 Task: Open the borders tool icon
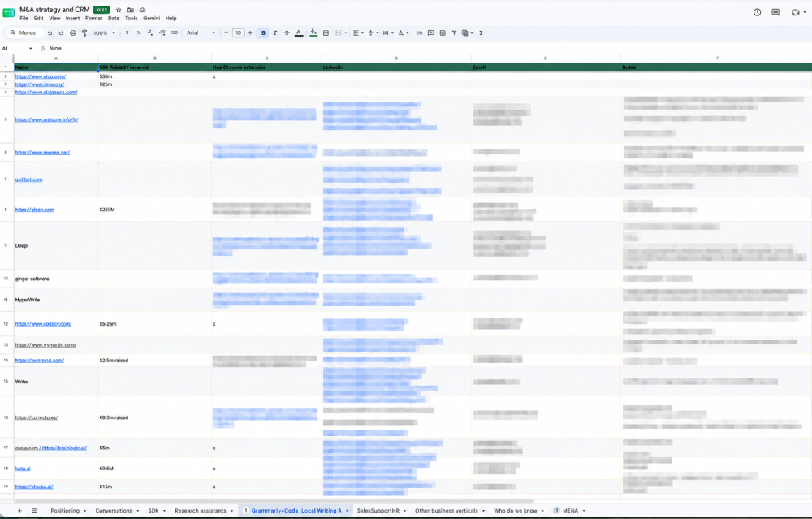pos(326,32)
